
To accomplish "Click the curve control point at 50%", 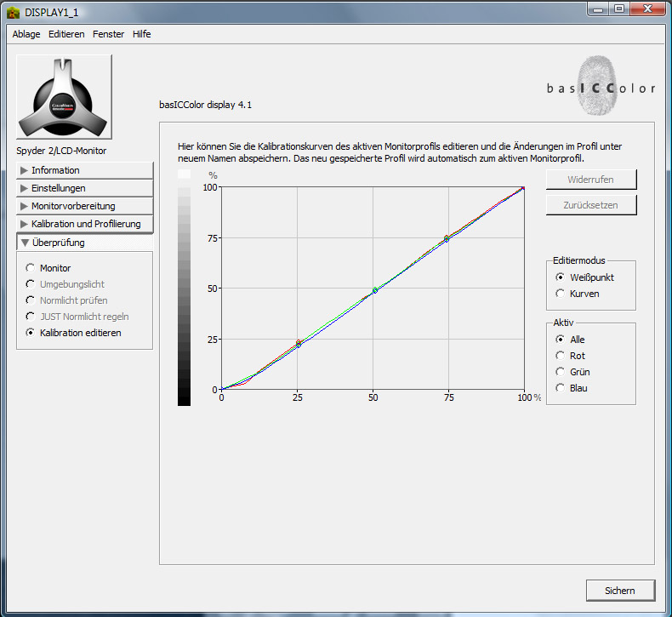I will click(x=375, y=290).
